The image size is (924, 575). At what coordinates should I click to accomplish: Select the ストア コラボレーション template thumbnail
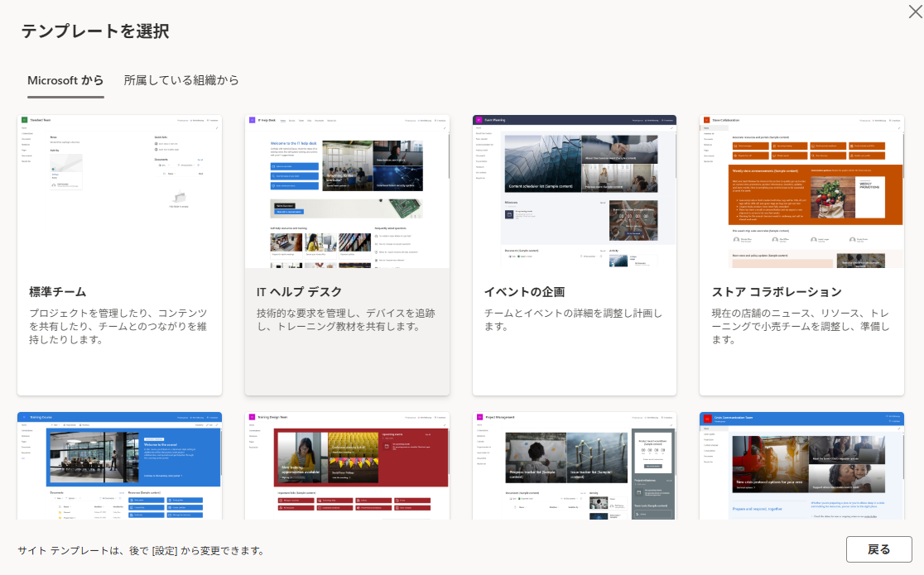tap(801, 191)
